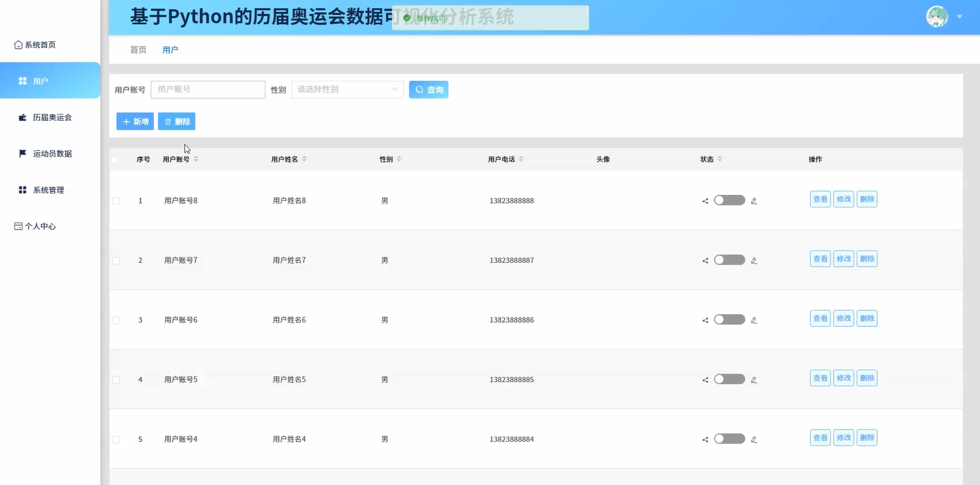The image size is (980, 485).
Task: Click the 删除 batch delete button in toolbar
Action: pyautogui.click(x=177, y=121)
